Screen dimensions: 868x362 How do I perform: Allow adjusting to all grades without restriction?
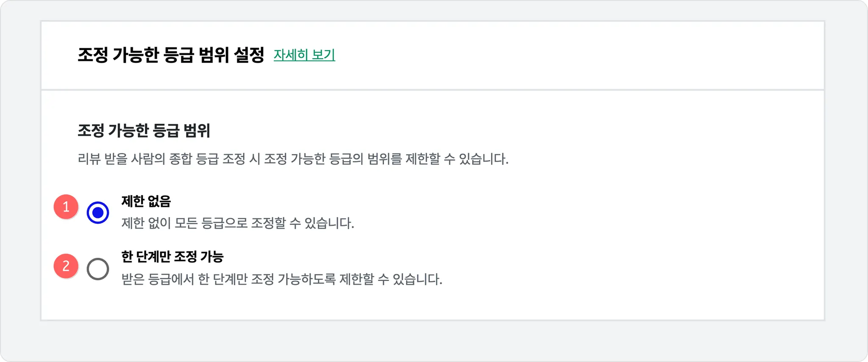point(98,212)
